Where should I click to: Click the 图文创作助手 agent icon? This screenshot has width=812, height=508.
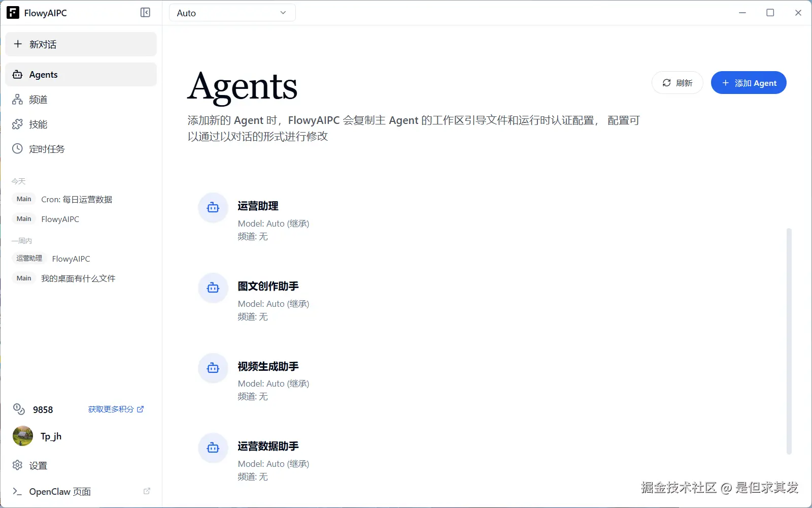213,288
